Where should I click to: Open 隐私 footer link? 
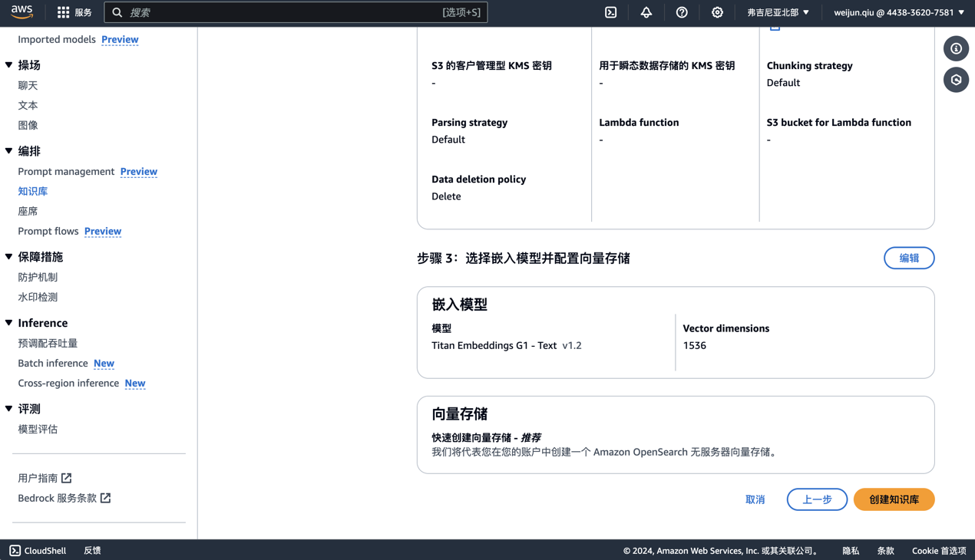pos(851,550)
